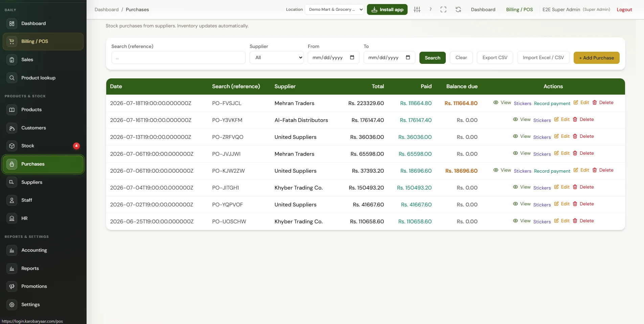Screen dimensions: 644x324
Task: View purchase PO-JVJJWI via eye icon
Action: [x=515, y=153]
